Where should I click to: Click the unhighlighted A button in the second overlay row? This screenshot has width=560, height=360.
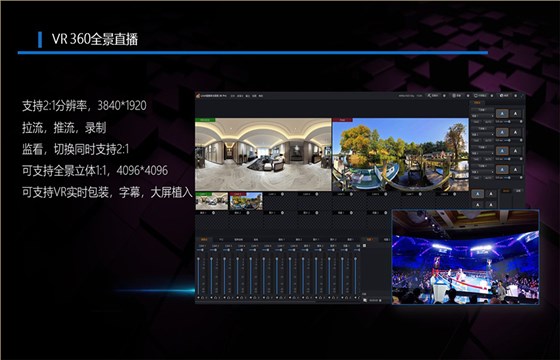pos(515,132)
